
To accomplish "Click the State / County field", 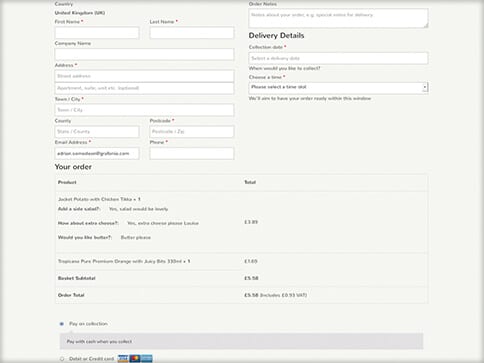I will pos(97,132).
